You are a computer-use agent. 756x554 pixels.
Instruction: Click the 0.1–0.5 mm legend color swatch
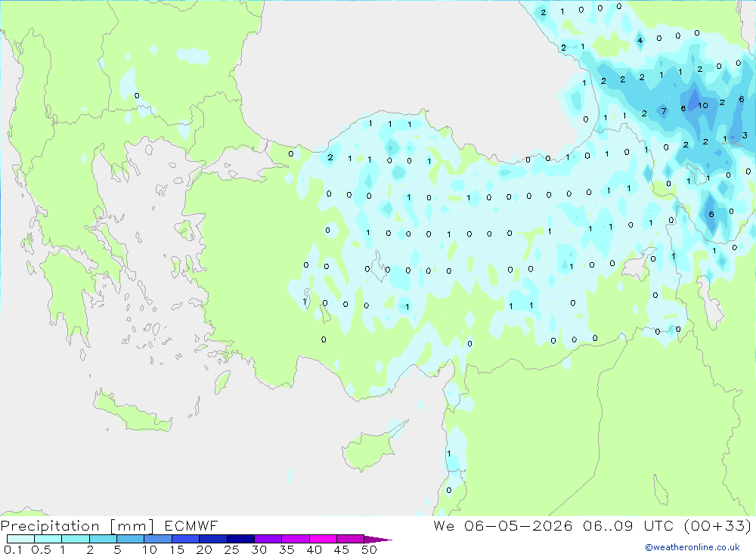pos(20,539)
